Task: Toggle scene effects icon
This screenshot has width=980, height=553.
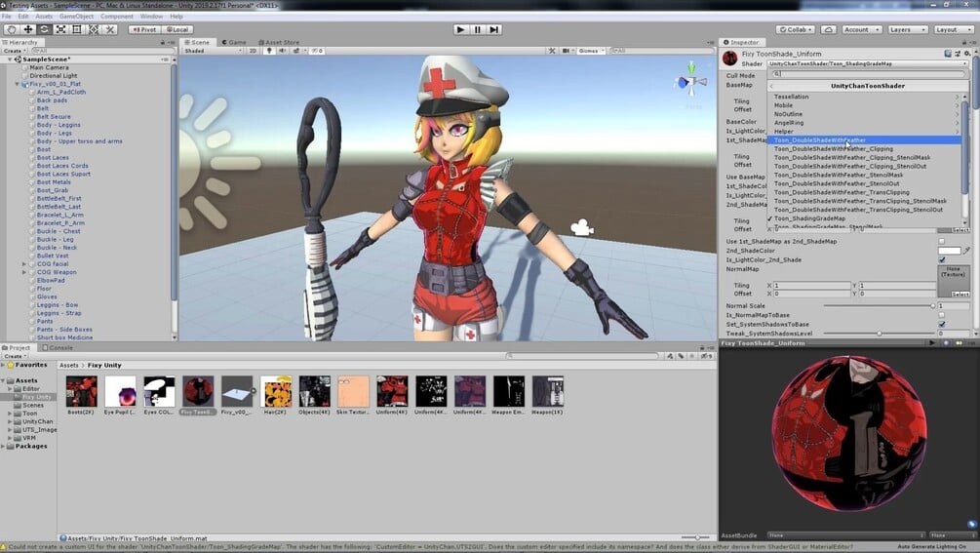Action: (296, 51)
